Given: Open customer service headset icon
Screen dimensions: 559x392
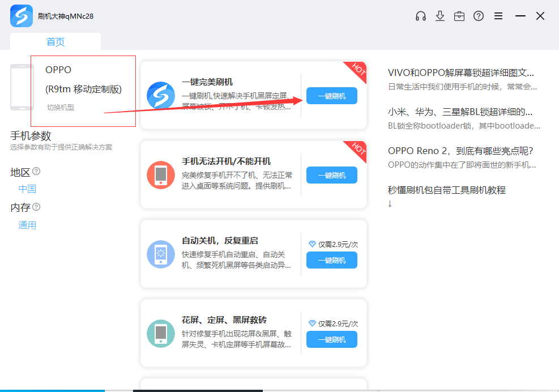Looking at the screenshot, I should (421, 16).
